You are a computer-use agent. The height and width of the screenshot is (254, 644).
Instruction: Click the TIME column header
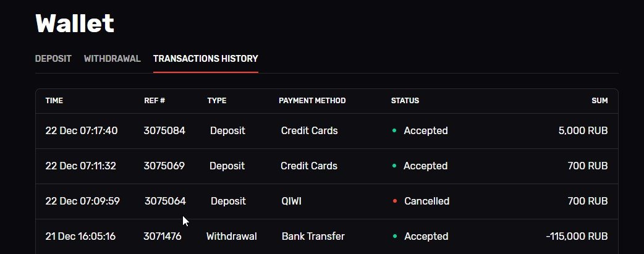(x=54, y=101)
